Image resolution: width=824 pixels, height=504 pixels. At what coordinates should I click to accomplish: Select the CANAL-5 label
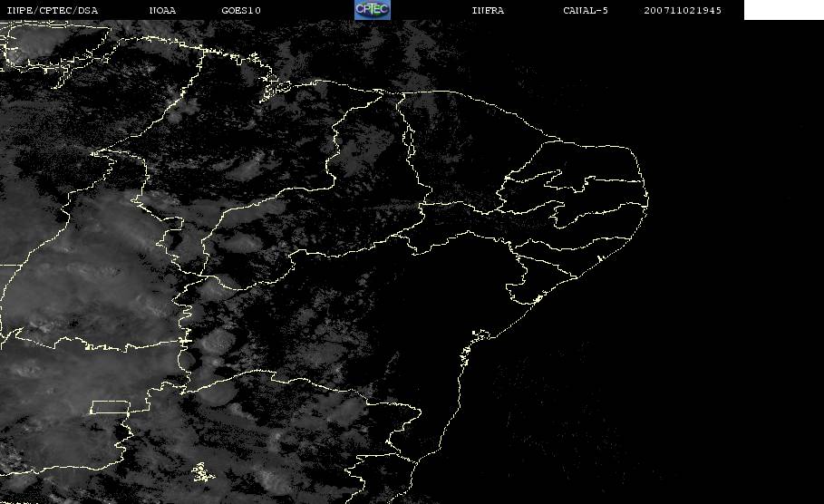586,11
